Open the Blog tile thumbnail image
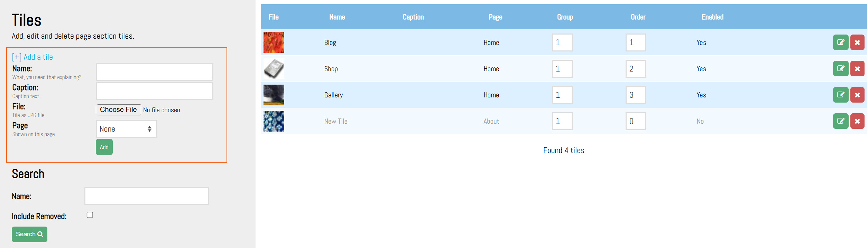 274,42
